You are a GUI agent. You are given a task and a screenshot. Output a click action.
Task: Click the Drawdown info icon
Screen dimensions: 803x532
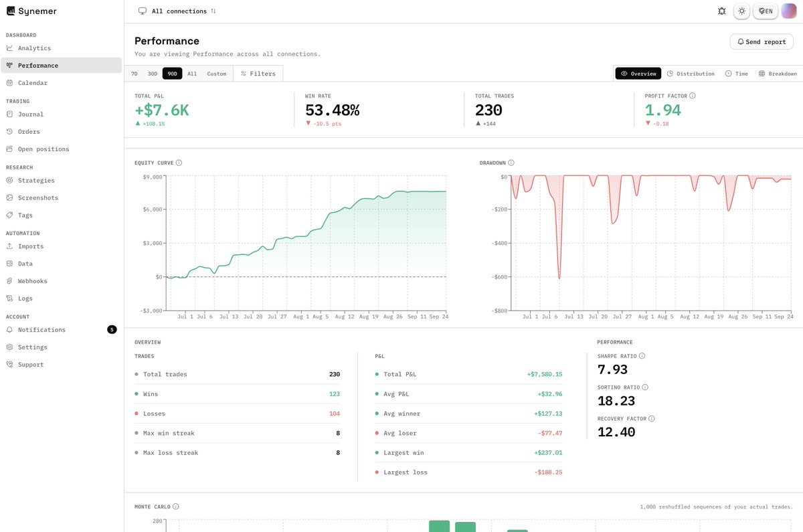pos(511,163)
